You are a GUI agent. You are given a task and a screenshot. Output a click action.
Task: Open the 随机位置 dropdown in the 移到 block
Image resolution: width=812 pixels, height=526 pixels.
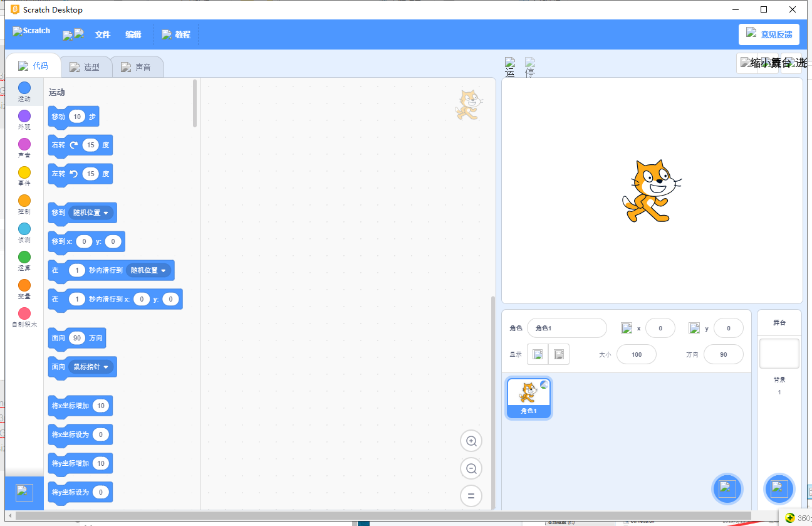[x=91, y=213]
